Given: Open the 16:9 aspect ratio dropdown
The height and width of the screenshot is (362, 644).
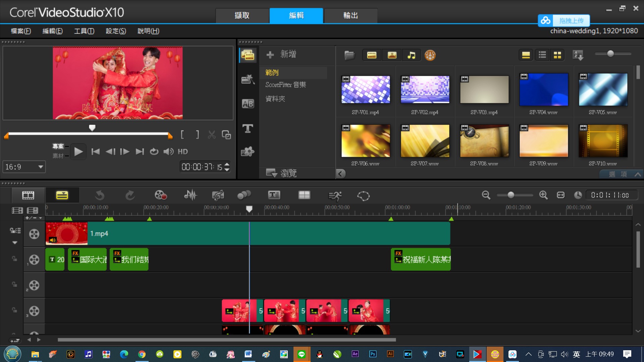Looking at the screenshot, I should (x=24, y=167).
